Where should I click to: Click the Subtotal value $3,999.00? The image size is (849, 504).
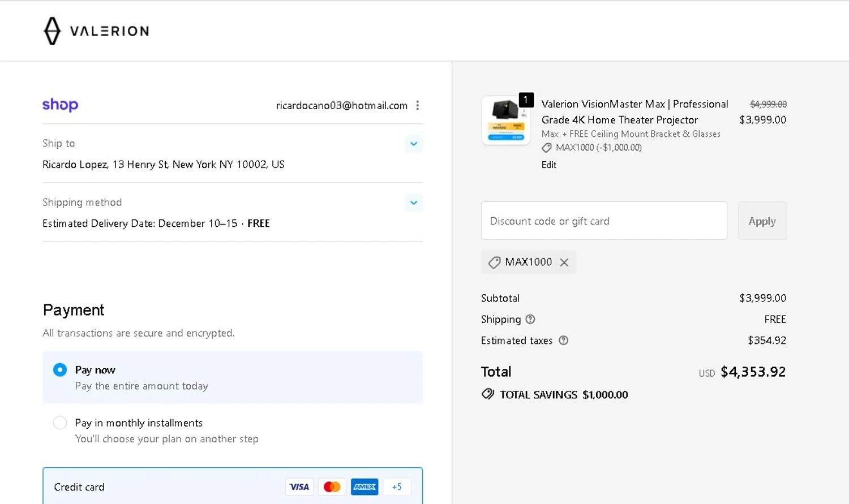pos(763,298)
